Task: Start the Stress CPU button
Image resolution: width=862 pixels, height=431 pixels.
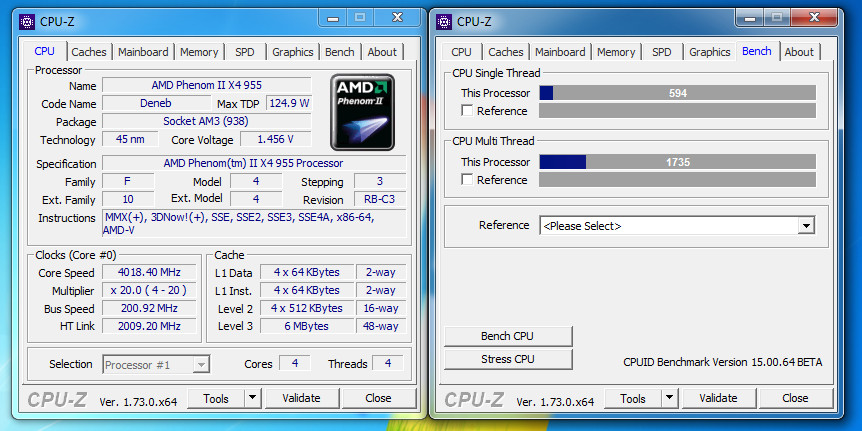Action: 507,359
